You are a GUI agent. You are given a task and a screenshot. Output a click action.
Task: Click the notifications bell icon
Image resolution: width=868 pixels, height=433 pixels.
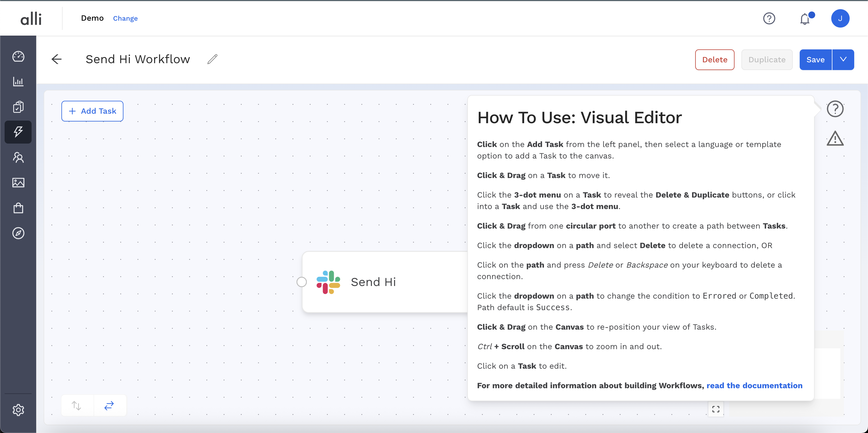pyautogui.click(x=805, y=19)
